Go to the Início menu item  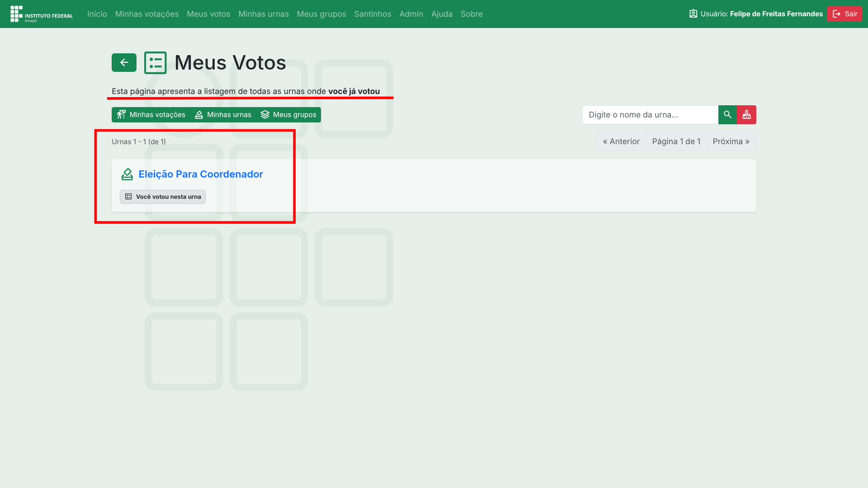[x=97, y=14]
